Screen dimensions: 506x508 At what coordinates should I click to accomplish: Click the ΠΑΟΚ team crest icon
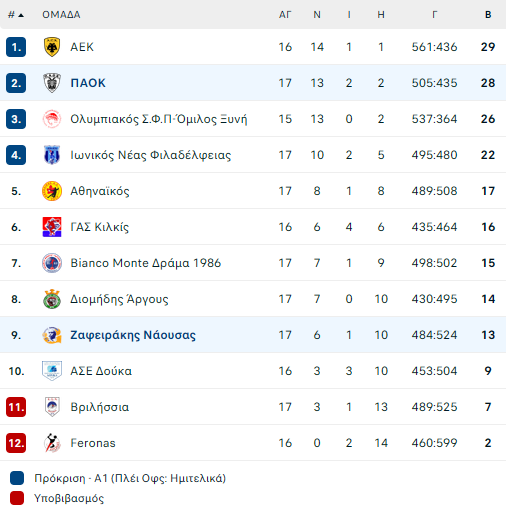(52, 83)
